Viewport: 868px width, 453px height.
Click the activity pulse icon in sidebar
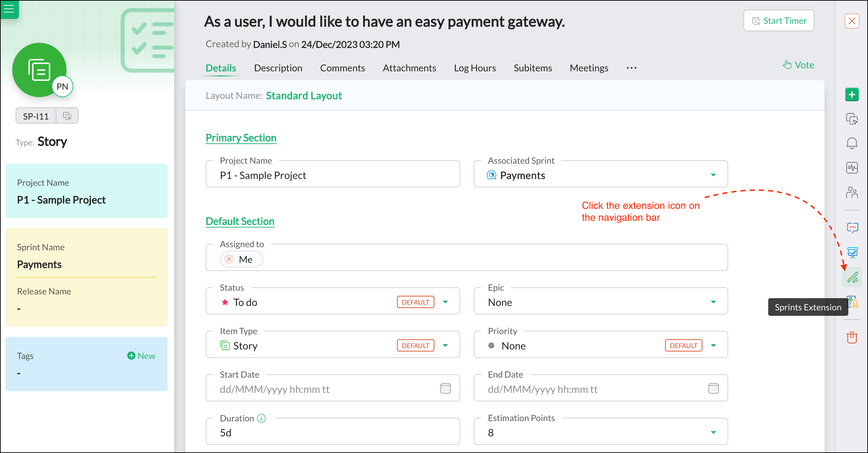(x=852, y=168)
